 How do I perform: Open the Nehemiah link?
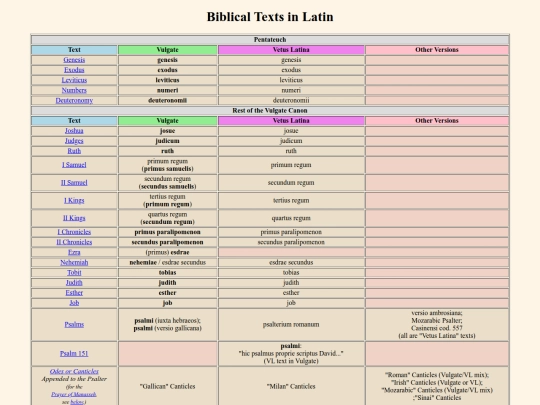74,262
